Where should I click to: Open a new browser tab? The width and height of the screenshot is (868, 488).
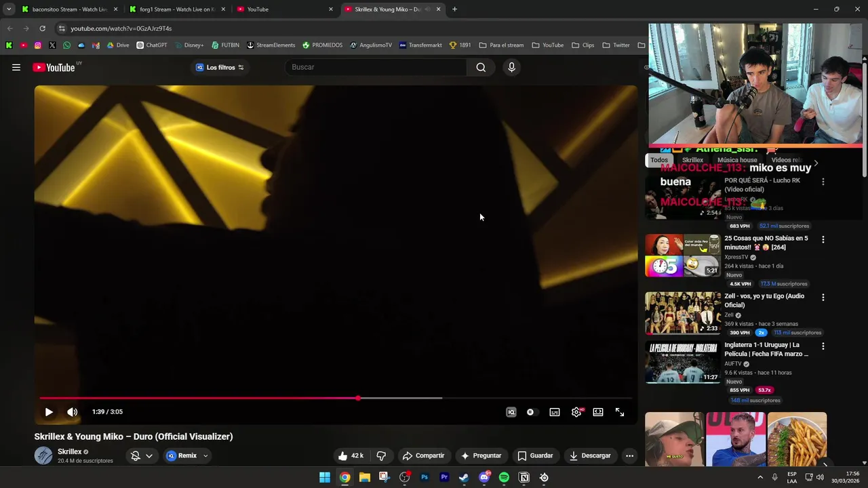454,9
